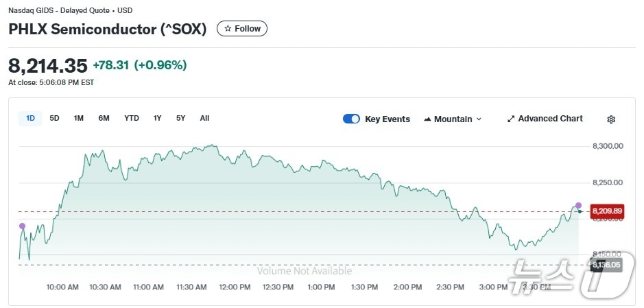The image size is (644, 308).
Task: Click the PHLX Semiconductor (^SOX) title
Action: (x=107, y=29)
